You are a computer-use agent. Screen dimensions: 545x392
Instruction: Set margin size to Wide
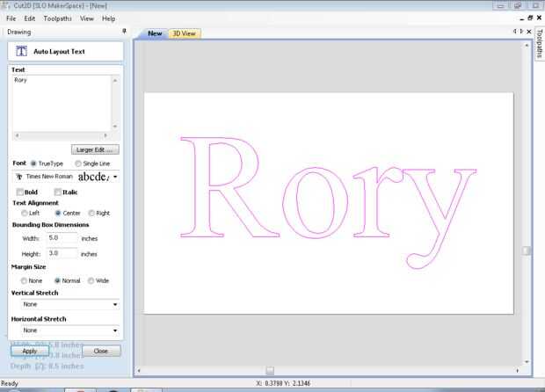pos(91,280)
